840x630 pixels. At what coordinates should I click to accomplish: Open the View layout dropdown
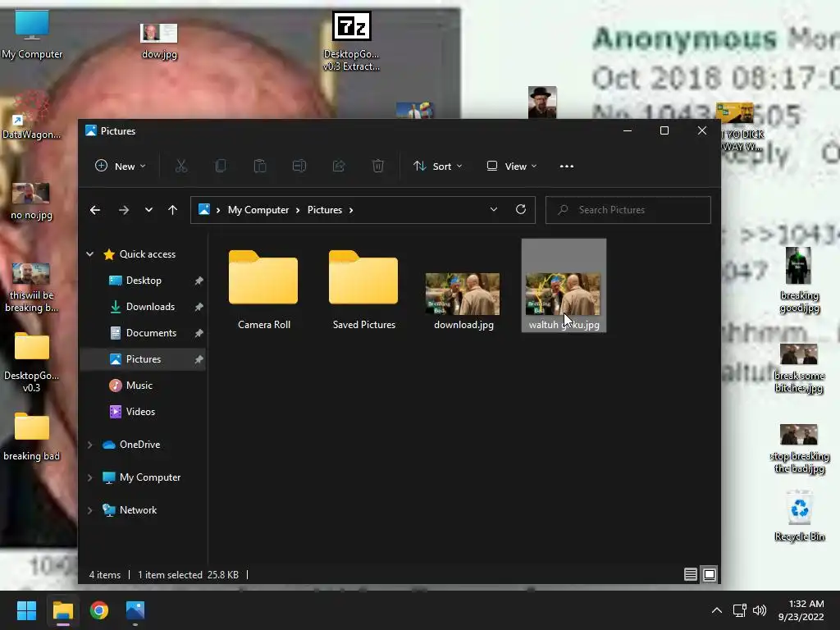coord(512,166)
